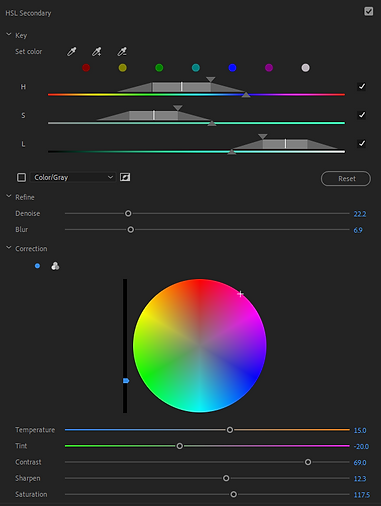Enable the mask view checkbox beside Color/Gray
The image size is (381, 506).
pyautogui.click(x=21, y=177)
